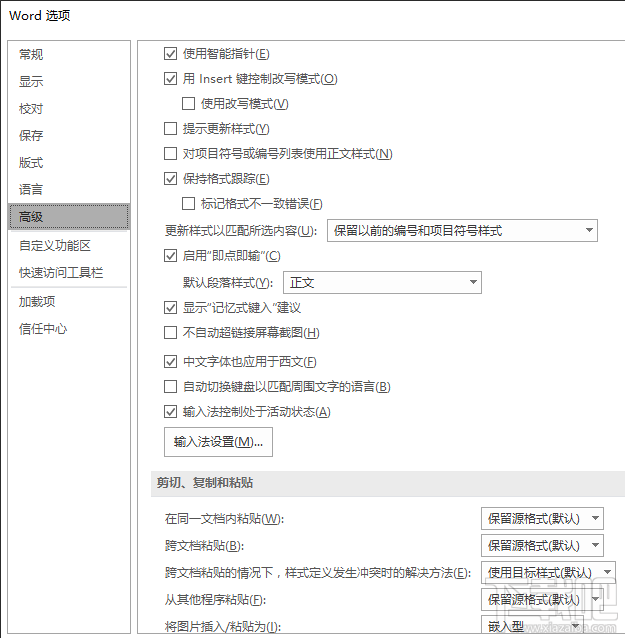
Task: Open the 信任中心 category
Action: pos(41,329)
